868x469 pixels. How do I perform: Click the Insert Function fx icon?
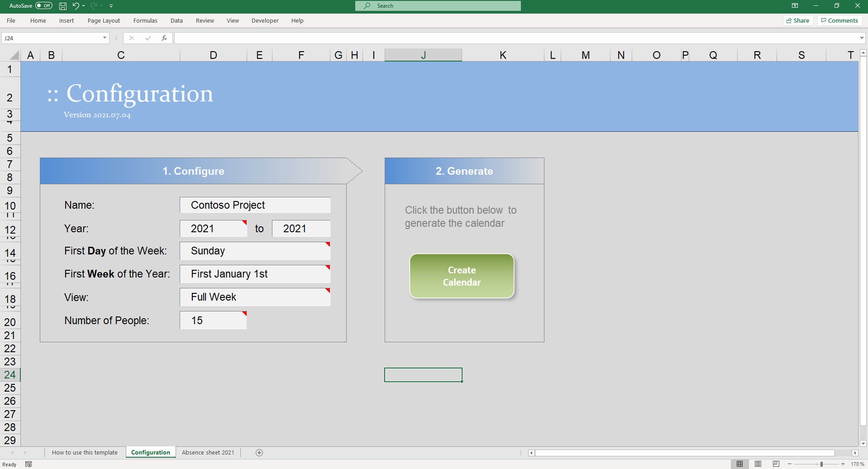(164, 38)
